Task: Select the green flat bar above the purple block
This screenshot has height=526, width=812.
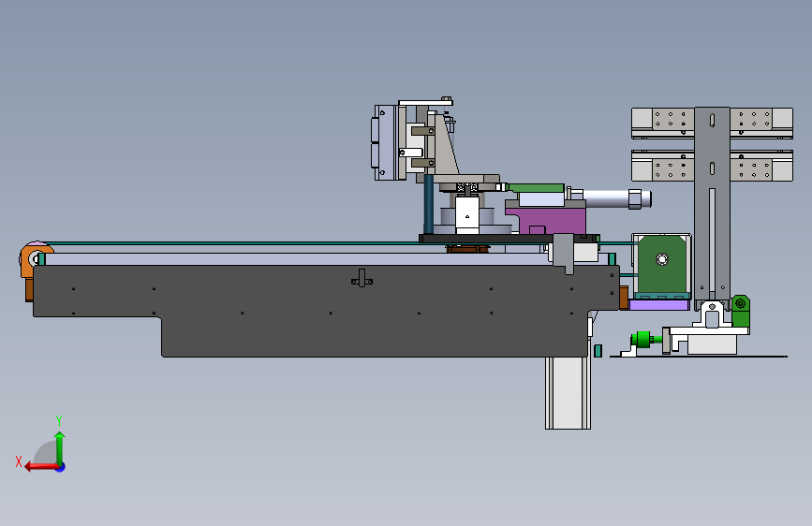Action: 536,187
